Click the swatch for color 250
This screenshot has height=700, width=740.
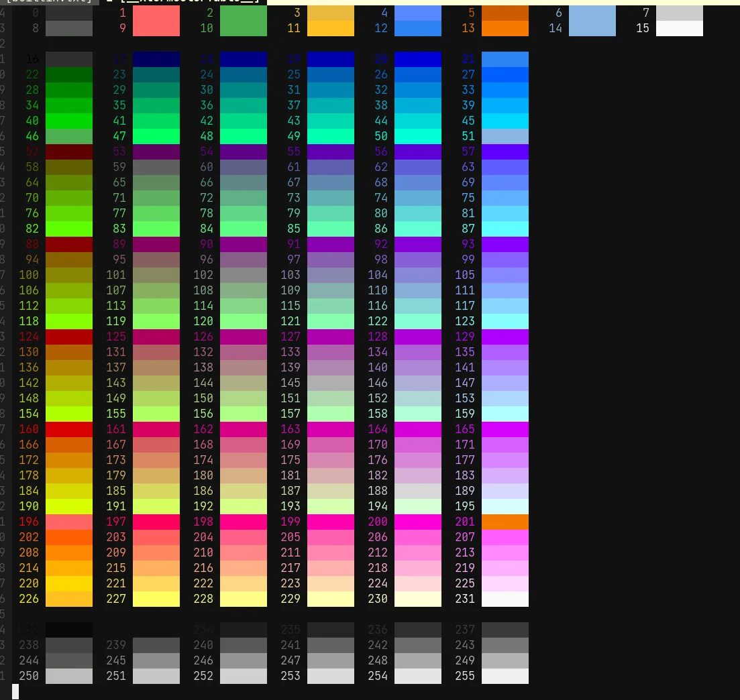[69, 676]
